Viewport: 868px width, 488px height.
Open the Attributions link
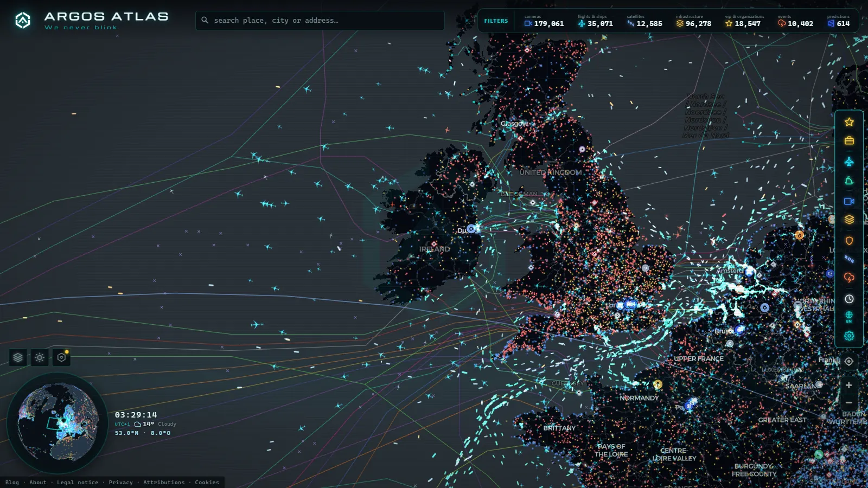(x=164, y=483)
